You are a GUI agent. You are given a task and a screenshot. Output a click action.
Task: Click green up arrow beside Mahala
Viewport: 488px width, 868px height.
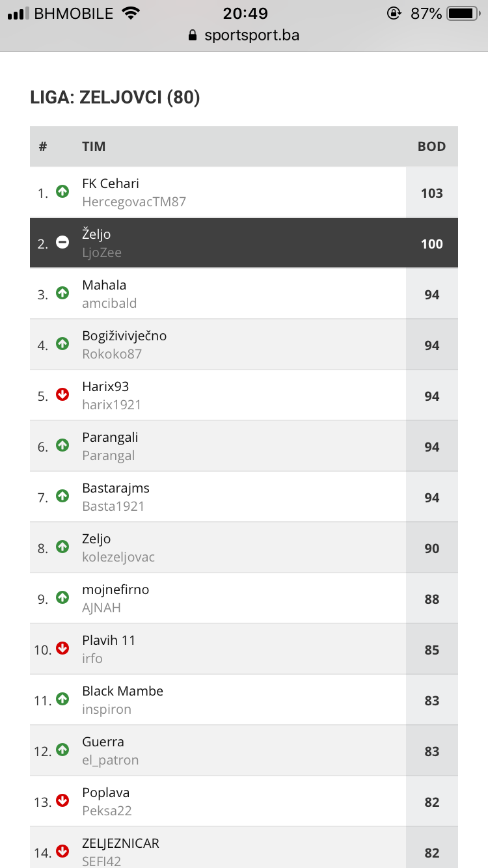(62, 293)
